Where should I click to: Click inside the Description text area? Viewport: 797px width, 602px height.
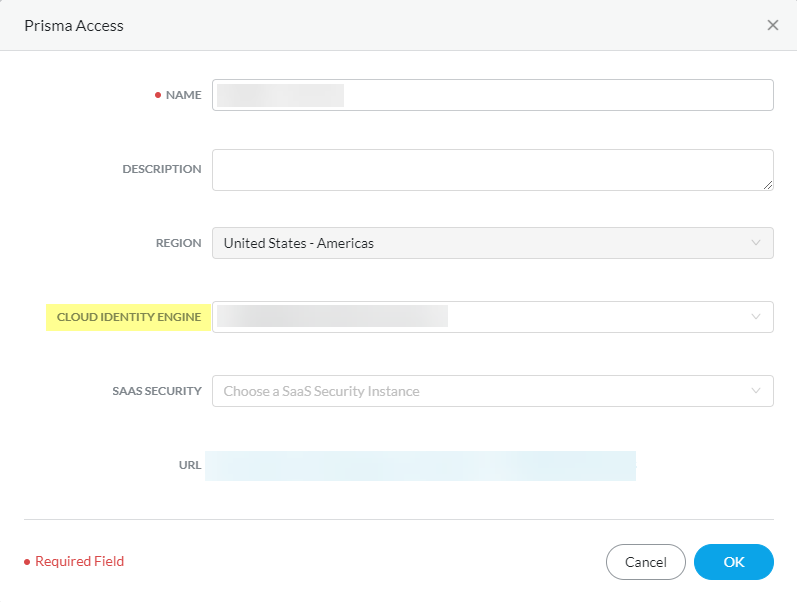492,169
